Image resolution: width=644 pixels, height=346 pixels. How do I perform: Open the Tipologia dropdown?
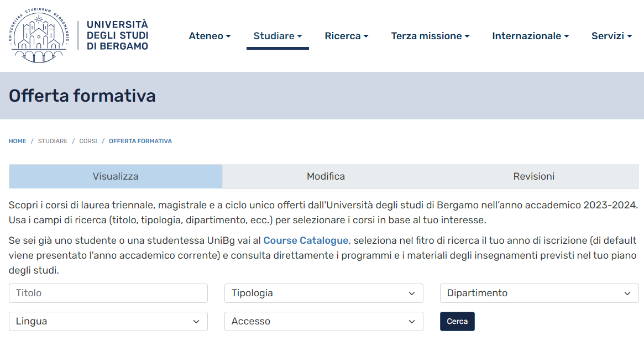click(323, 293)
